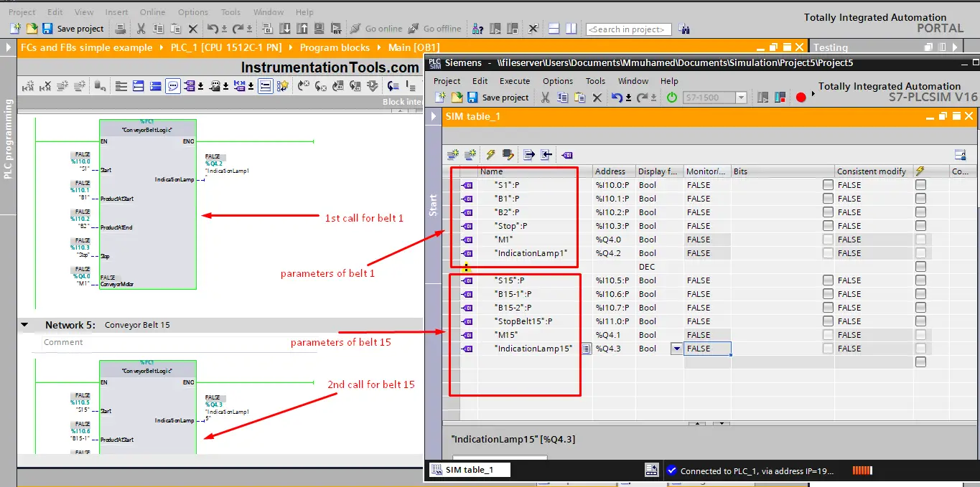
Task: Click the Undo arrow in TIA Portal toolbar
Action: pyautogui.click(x=213, y=29)
